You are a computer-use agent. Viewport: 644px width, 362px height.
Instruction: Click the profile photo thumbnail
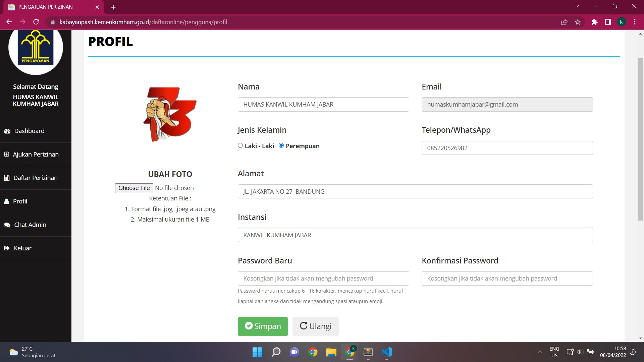tap(170, 115)
